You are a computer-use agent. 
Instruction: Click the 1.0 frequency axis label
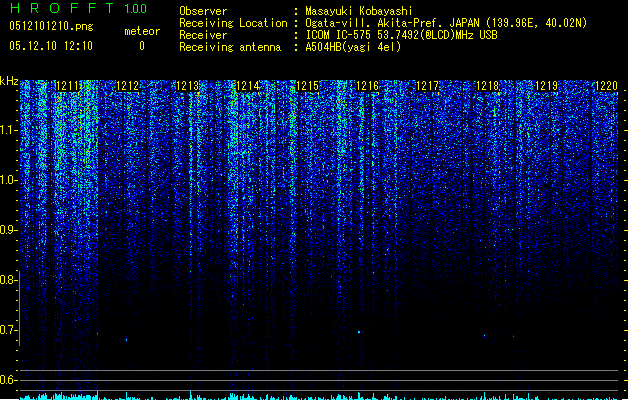pos(9,180)
